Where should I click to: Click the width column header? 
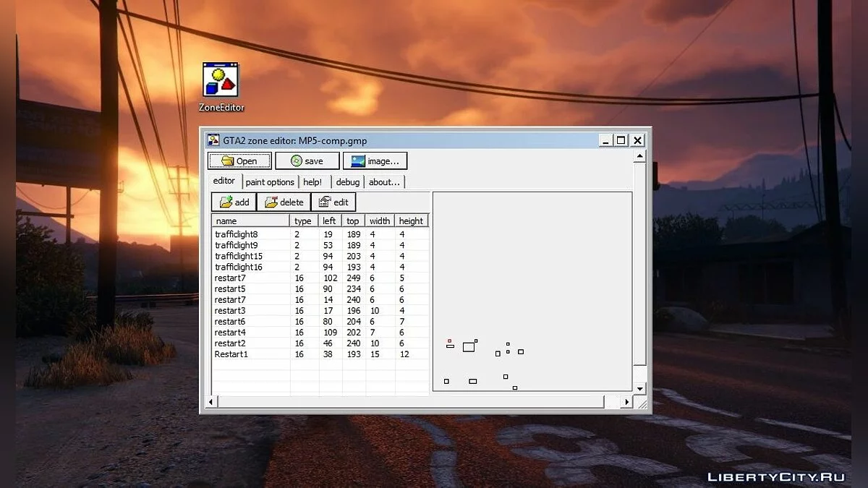(380, 221)
